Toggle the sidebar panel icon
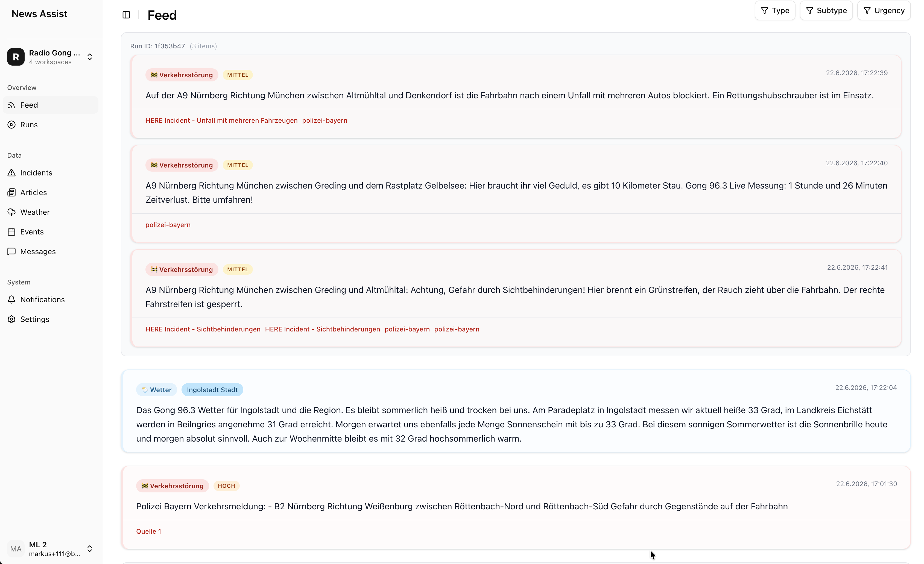The image size is (924, 564). [126, 14]
